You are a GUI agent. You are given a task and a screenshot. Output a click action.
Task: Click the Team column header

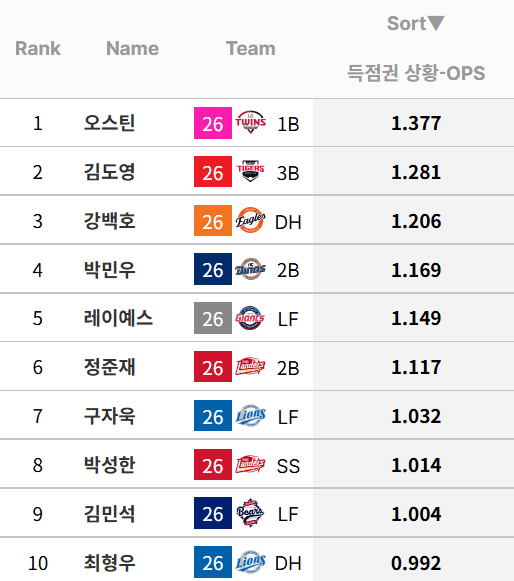251,49
